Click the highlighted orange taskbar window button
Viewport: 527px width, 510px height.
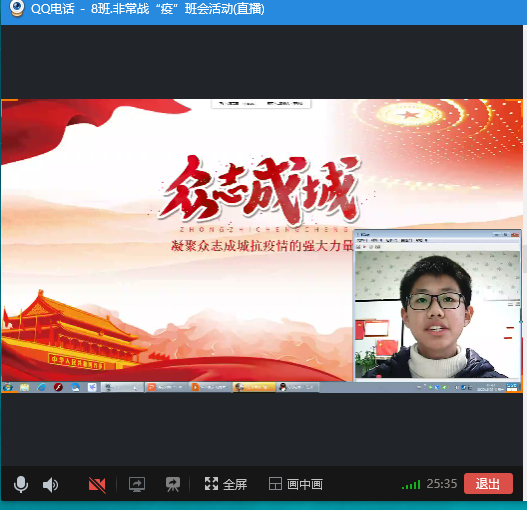254,387
